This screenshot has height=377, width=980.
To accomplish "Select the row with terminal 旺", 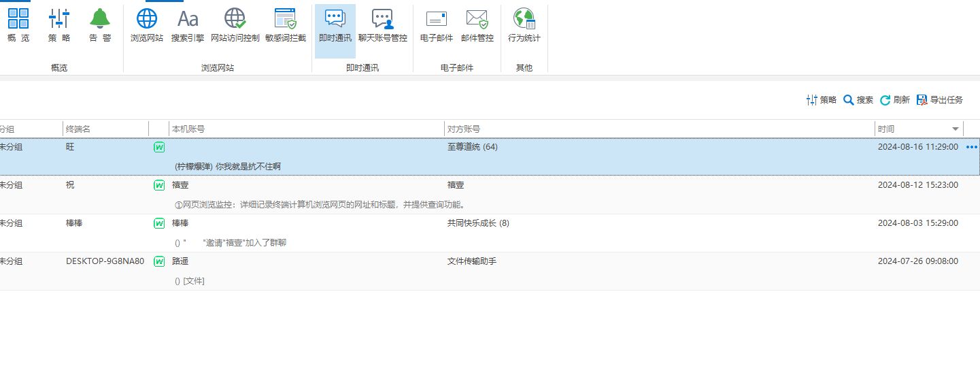I will tap(490, 157).
